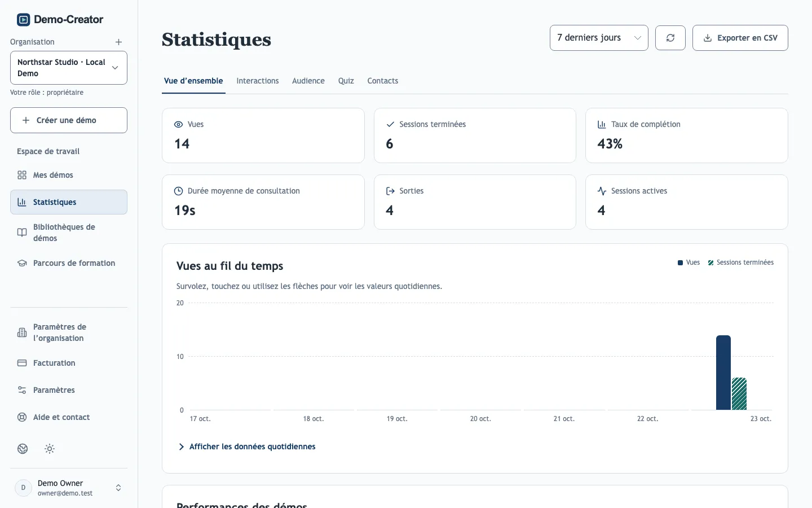Screen dimensions: 812x508
Task: Switch to the Interactions tab
Action: pos(258,81)
